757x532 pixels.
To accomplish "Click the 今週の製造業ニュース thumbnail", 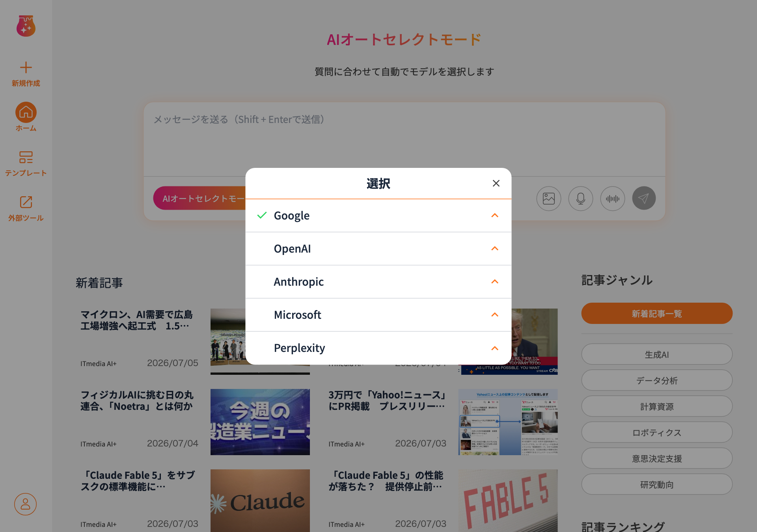I will tap(260, 422).
